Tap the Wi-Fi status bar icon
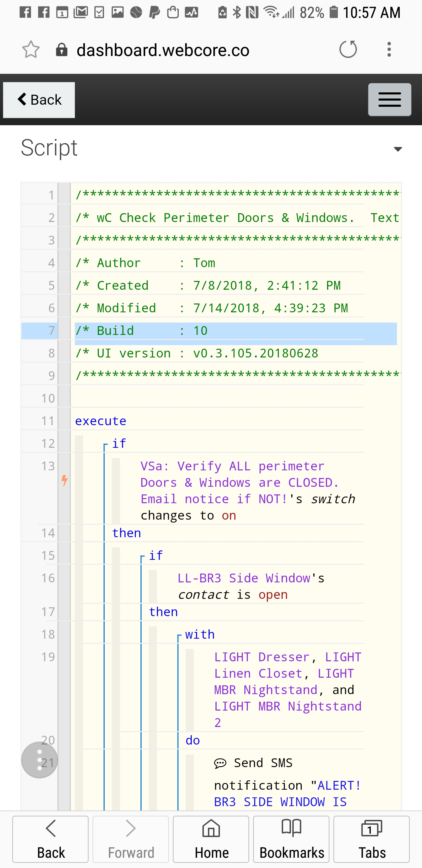The image size is (422, 868). pyautogui.click(x=271, y=13)
